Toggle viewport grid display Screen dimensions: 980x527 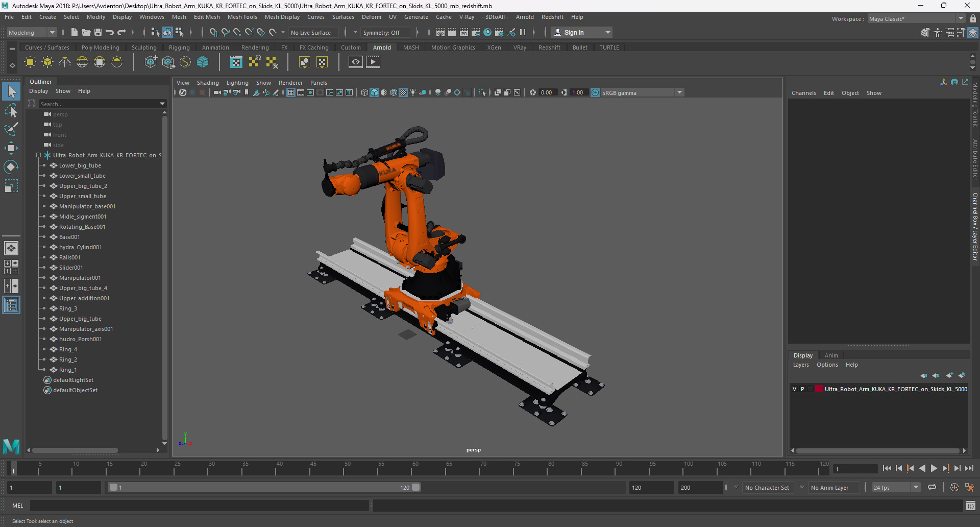(291, 92)
